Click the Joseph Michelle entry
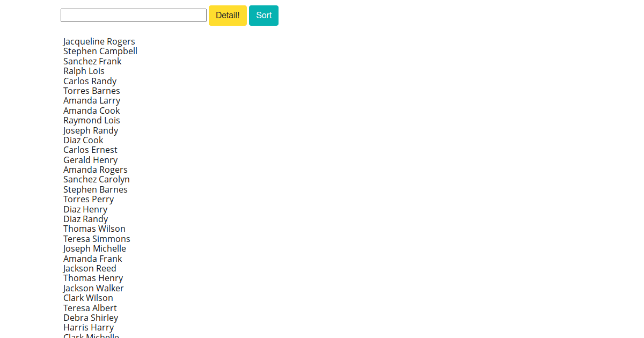The image size is (644, 338). point(94,249)
